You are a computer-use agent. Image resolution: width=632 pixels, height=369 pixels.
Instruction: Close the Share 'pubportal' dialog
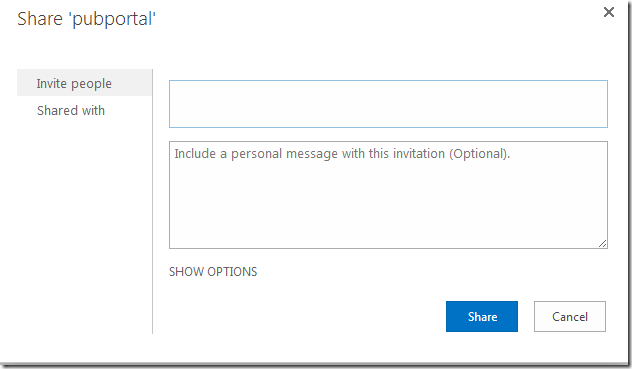tap(609, 12)
